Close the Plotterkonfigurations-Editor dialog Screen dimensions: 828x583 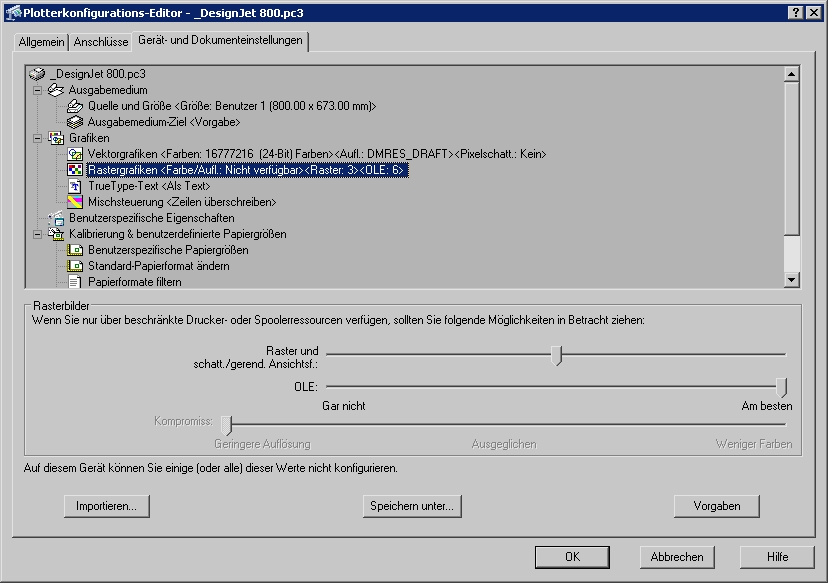(x=814, y=13)
